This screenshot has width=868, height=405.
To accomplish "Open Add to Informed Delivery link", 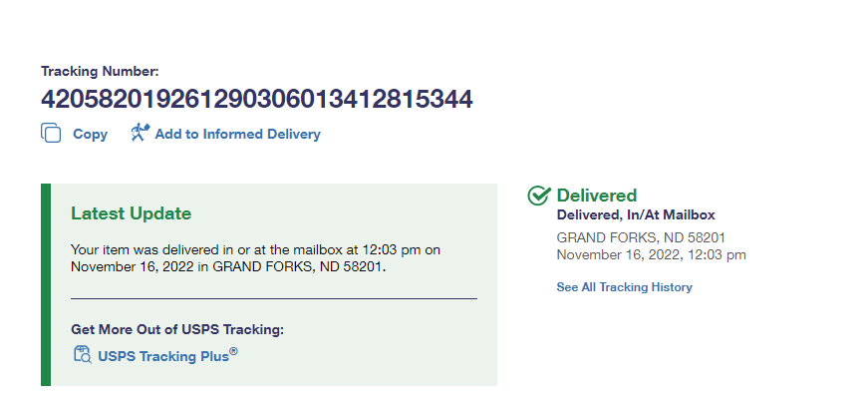I will 237,134.
